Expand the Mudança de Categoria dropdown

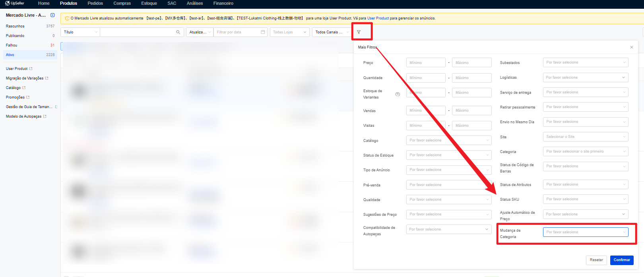pos(585,232)
